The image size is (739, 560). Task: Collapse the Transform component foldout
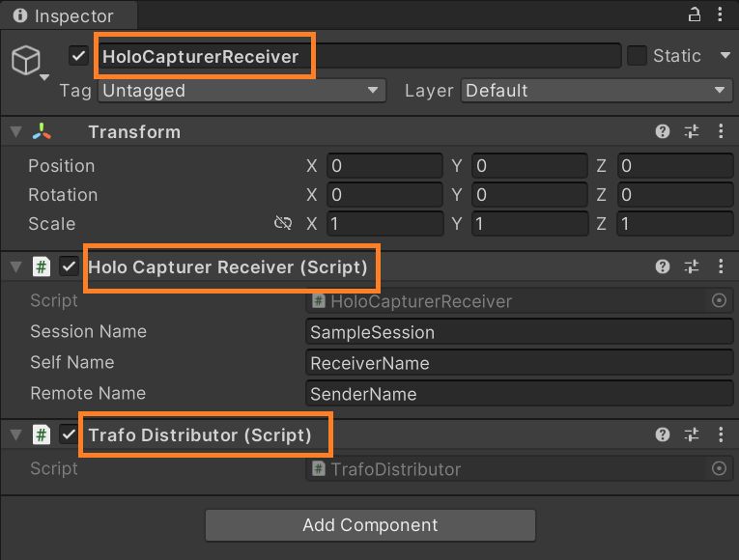[x=15, y=132]
